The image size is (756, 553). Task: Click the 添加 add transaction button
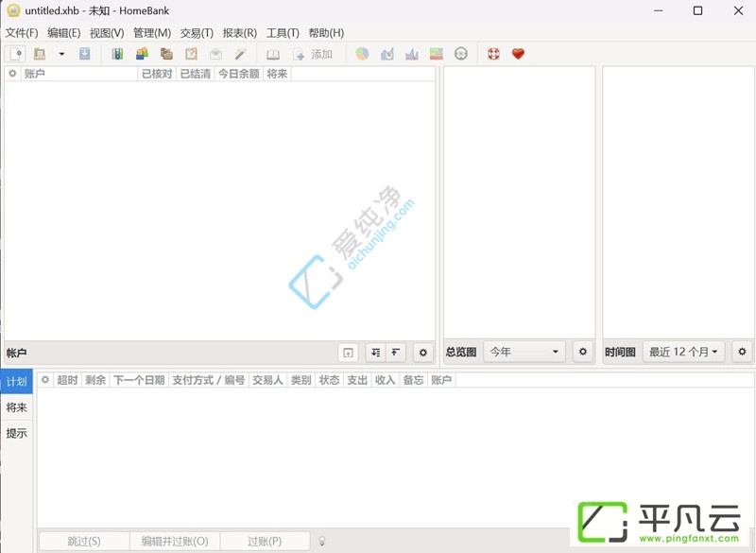[x=313, y=54]
